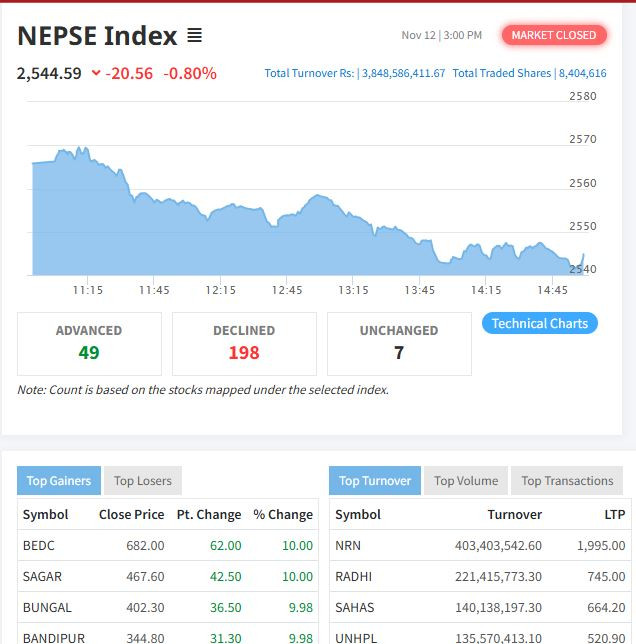Screen dimensions: 636x644
Task: Open the SAHAS stock symbol
Action: tap(353, 607)
